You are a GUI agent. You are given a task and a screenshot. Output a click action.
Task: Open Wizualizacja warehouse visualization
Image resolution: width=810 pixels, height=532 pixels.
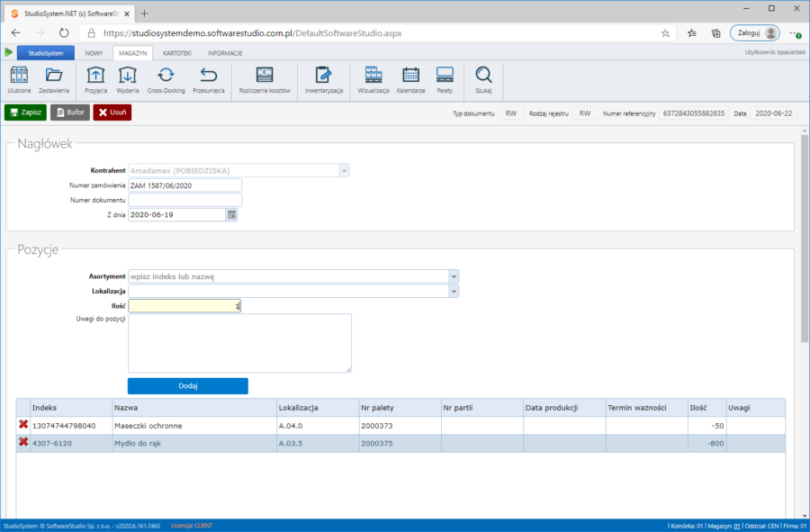pyautogui.click(x=373, y=79)
